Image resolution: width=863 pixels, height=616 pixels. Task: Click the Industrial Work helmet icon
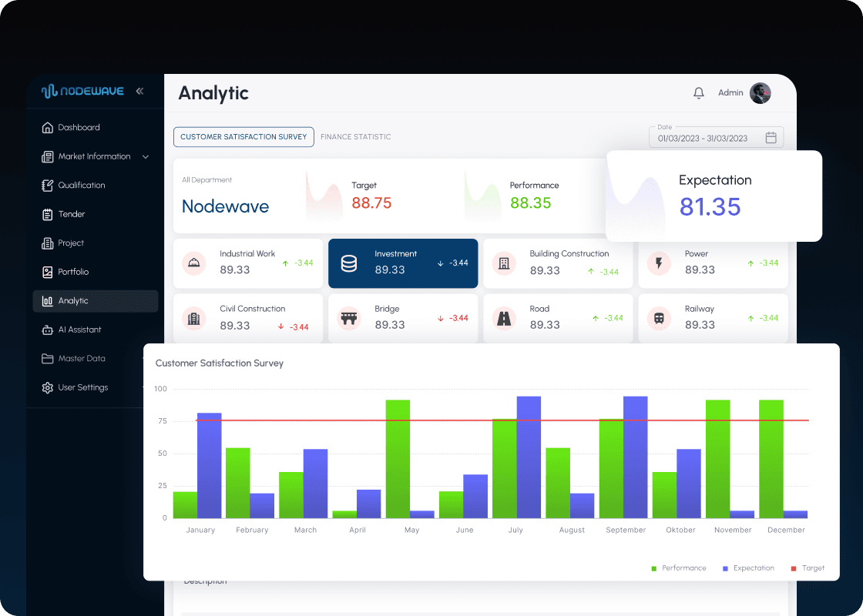[193, 263]
